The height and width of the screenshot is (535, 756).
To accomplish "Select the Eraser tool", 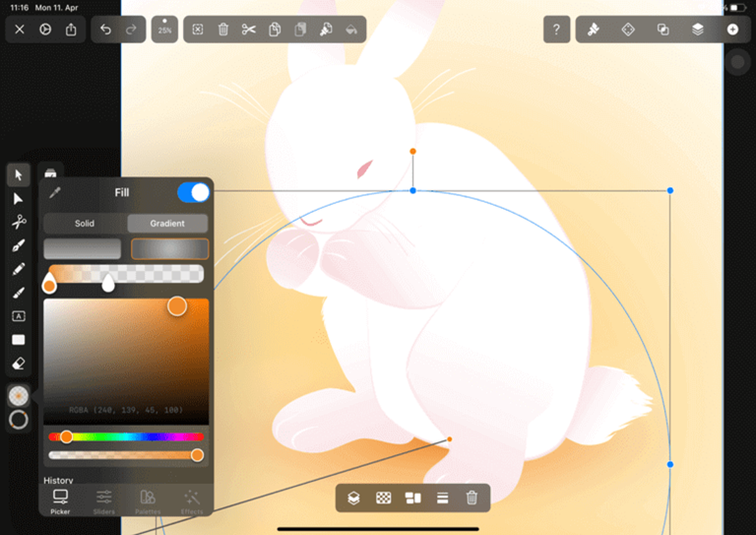I will 19,364.
